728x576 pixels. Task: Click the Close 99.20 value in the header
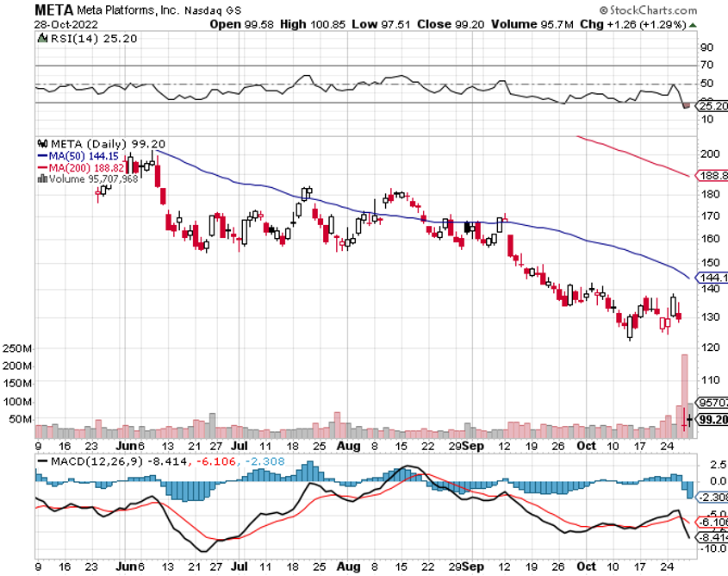point(451,24)
